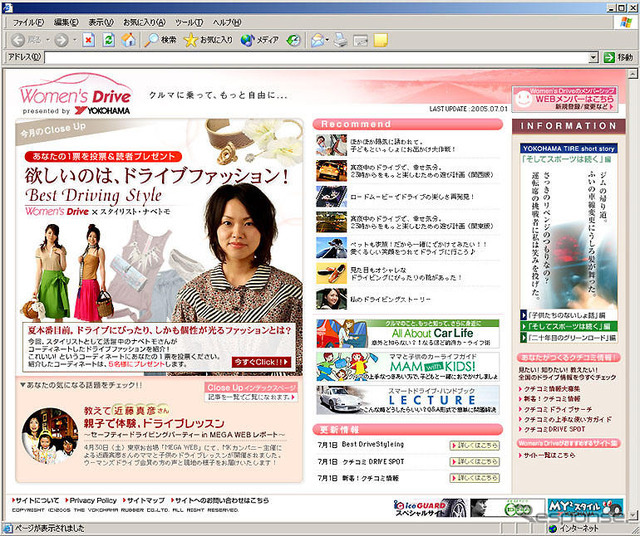Click the 今すぐClick!! red button
640x536 pixels.
[x=261, y=362]
